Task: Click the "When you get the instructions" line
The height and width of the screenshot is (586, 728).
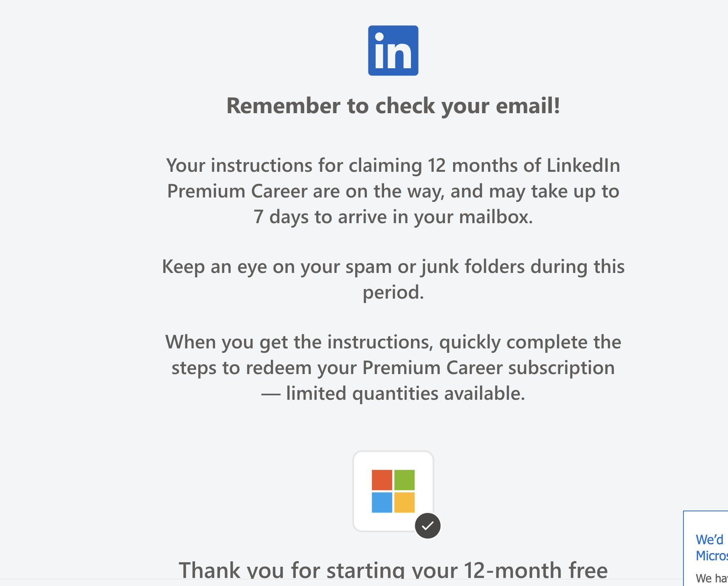Action: [x=393, y=342]
